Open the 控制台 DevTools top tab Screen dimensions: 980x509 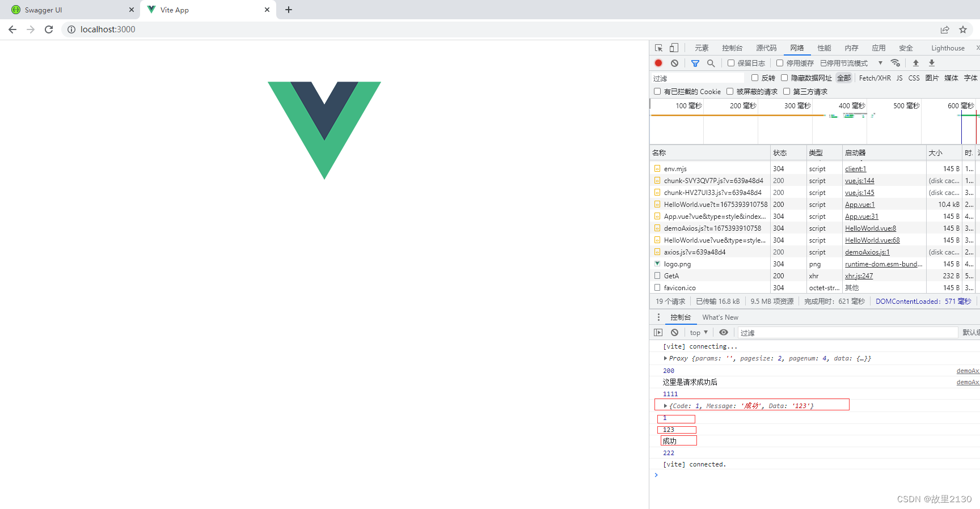point(732,48)
